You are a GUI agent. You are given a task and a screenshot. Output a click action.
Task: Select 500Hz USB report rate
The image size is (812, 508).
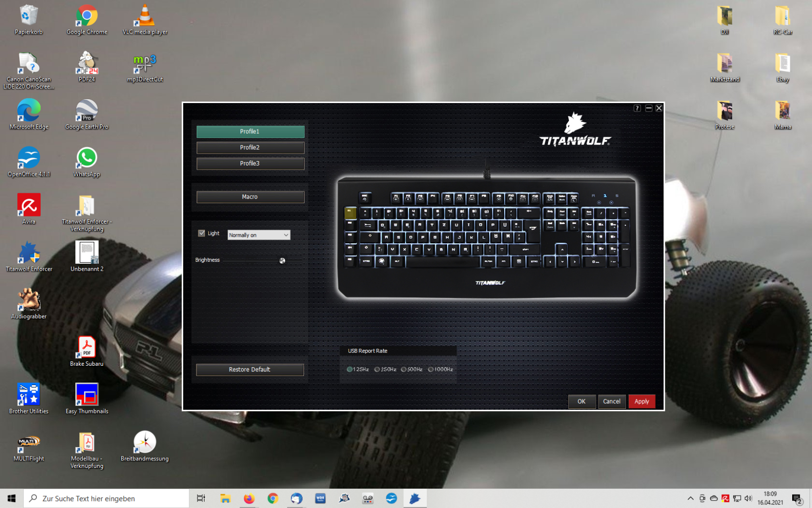click(x=404, y=369)
